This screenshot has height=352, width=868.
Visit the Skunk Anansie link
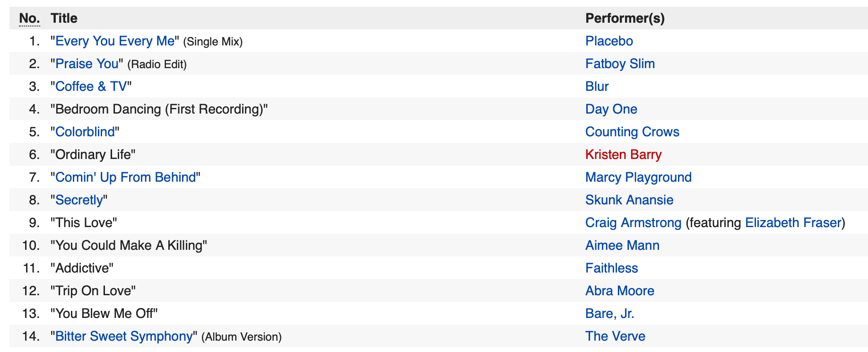[629, 200]
